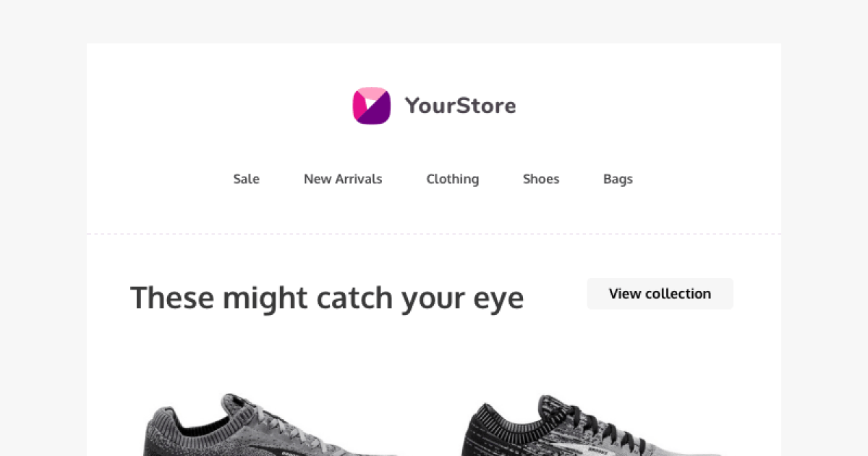This screenshot has height=456, width=868.
Task: Go to the Shoes category
Action: (x=541, y=179)
